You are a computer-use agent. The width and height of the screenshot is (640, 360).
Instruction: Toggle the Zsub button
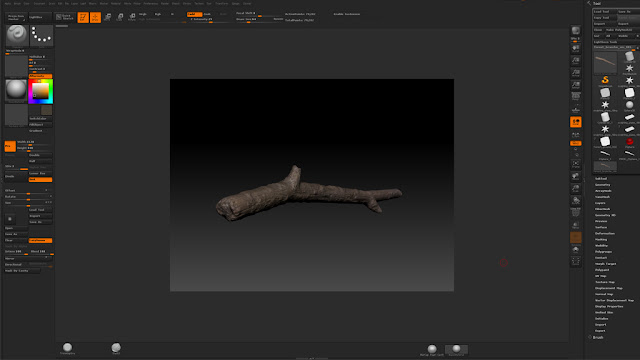coord(208,14)
